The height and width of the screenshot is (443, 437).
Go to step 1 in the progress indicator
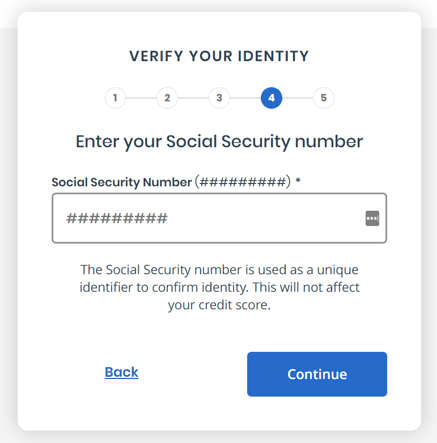coord(115,98)
